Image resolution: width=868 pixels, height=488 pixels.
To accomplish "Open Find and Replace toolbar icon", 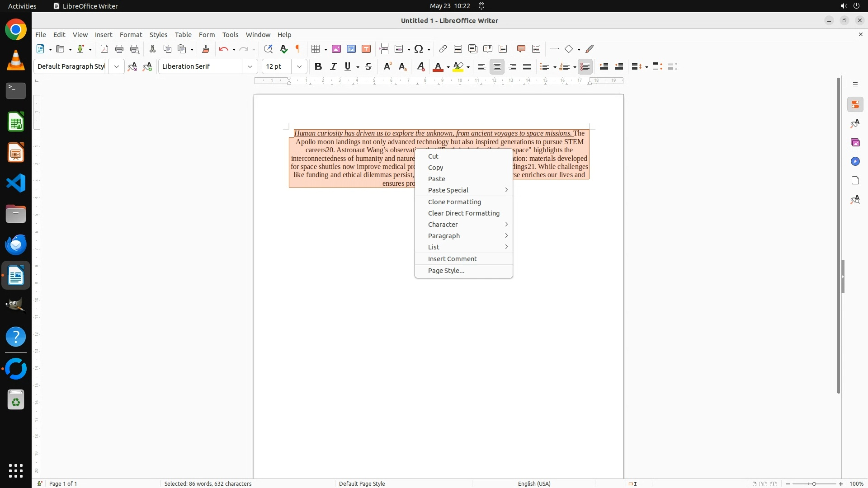I will [x=268, y=49].
